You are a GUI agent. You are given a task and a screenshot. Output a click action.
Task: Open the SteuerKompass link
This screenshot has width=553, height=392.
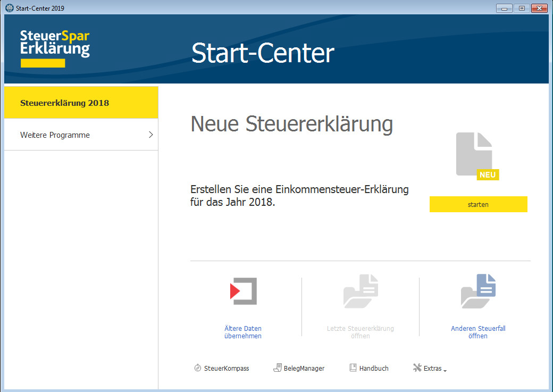pos(227,369)
